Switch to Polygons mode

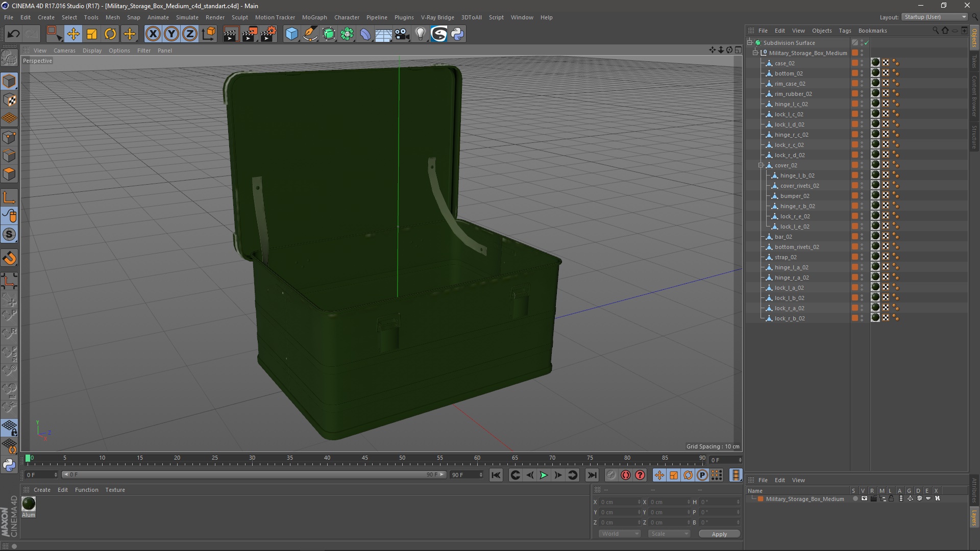(x=9, y=174)
